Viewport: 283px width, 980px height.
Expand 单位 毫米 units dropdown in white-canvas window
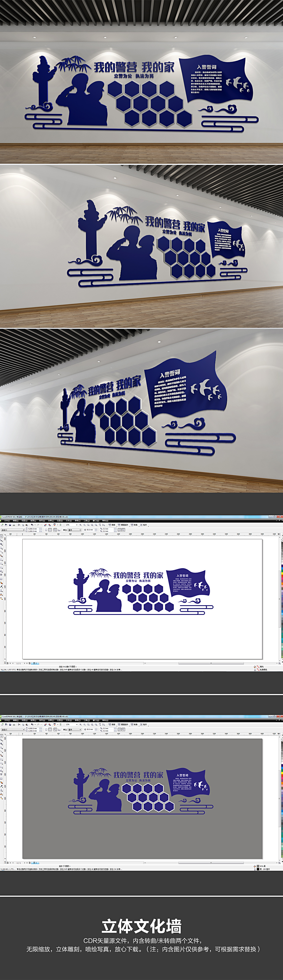tap(80, 530)
